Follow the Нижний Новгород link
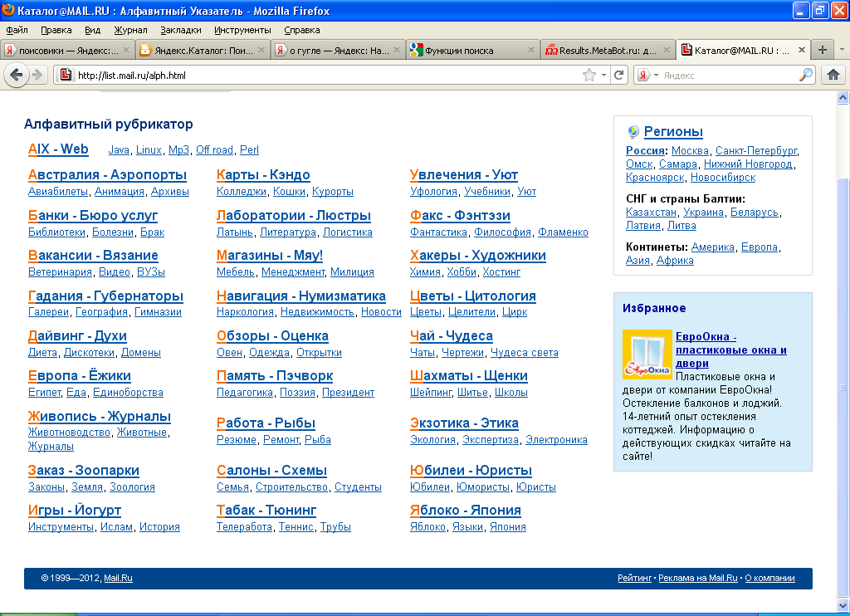Image resolution: width=850 pixels, height=616 pixels. [748, 164]
